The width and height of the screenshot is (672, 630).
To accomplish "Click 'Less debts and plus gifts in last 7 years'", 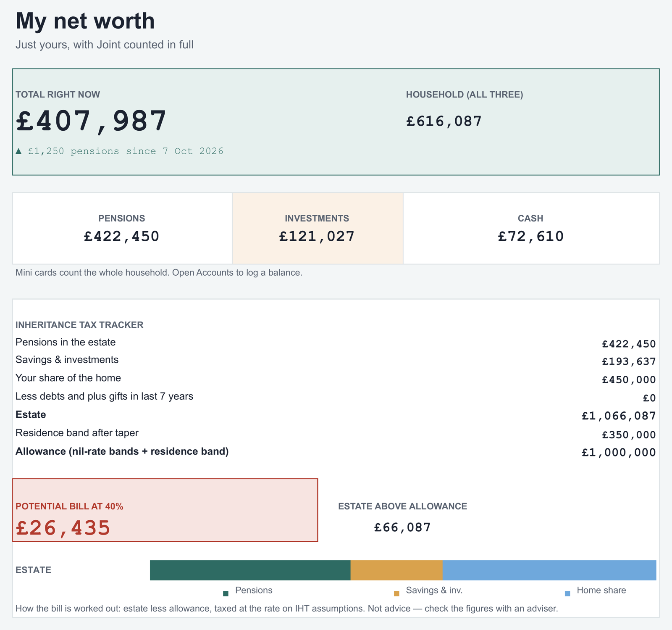I will pyautogui.click(x=105, y=396).
